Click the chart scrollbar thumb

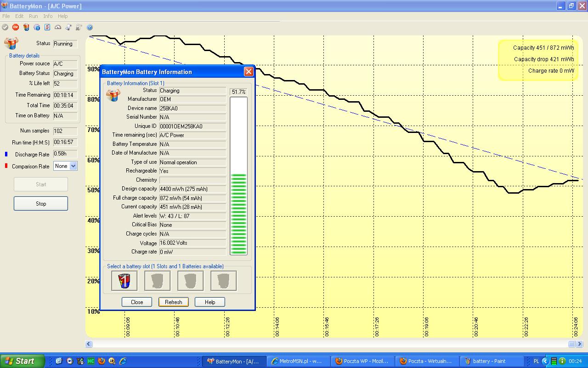pyautogui.click(x=571, y=344)
